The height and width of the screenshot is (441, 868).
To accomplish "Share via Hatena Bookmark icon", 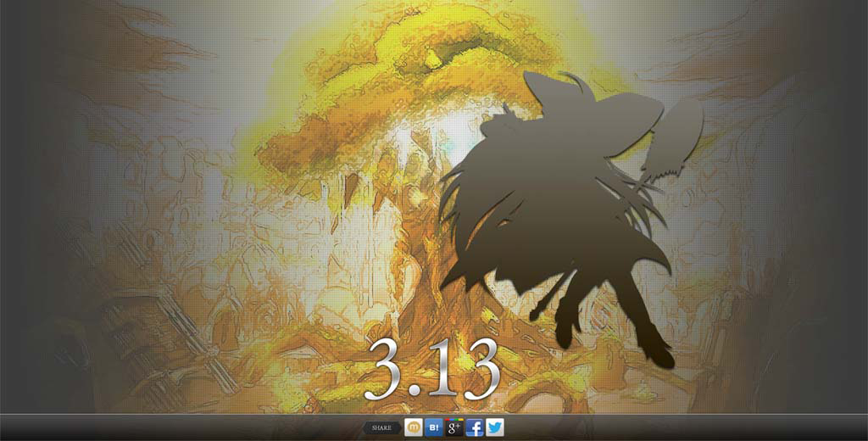I will tap(433, 427).
